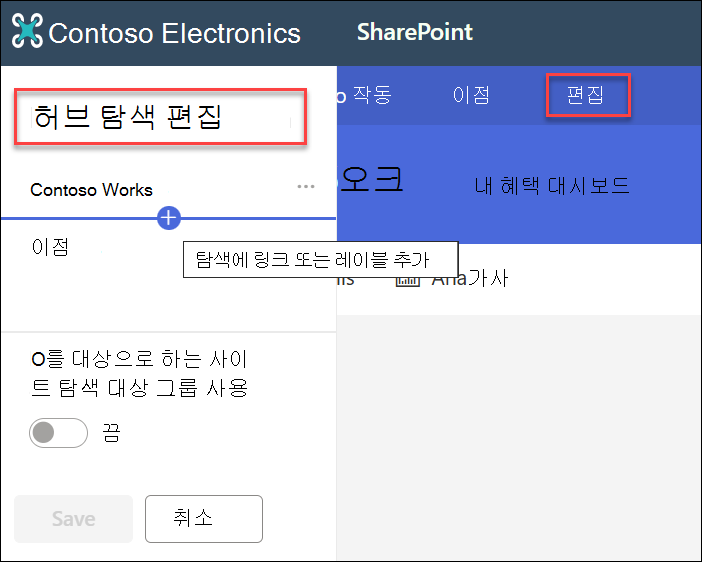This screenshot has height=562, width=702.
Task: Click the 편집 link in hub navigation
Action: (x=585, y=95)
